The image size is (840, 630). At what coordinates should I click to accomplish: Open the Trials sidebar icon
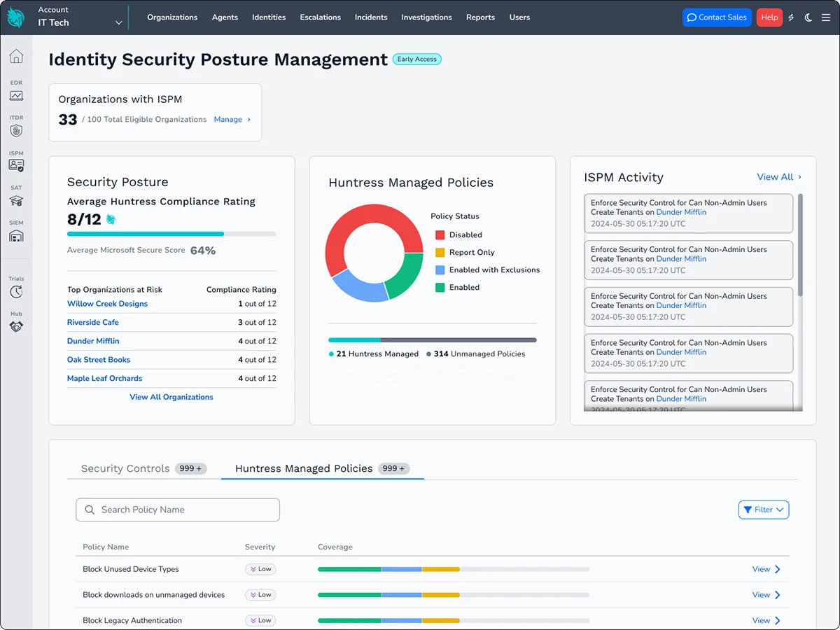[x=16, y=291]
